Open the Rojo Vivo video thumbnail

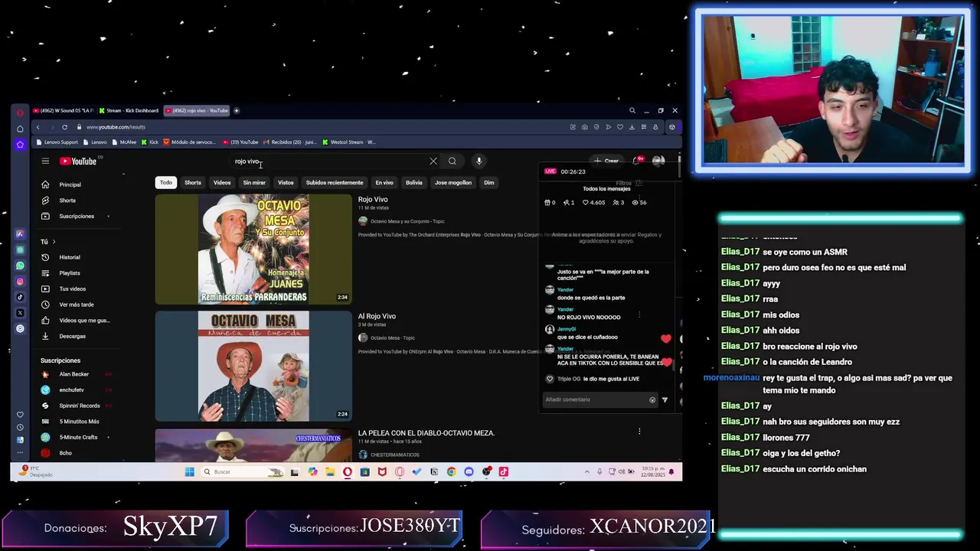coord(253,249)
